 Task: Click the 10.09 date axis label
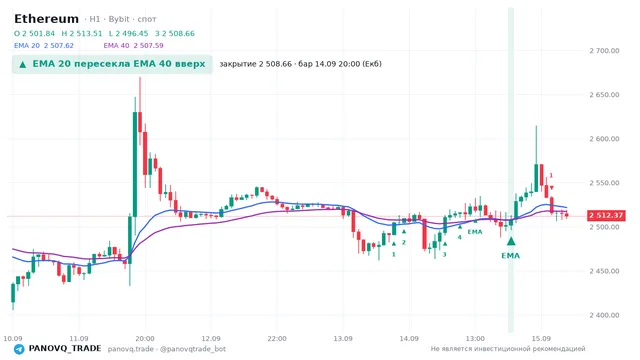[x=13, y=338]
